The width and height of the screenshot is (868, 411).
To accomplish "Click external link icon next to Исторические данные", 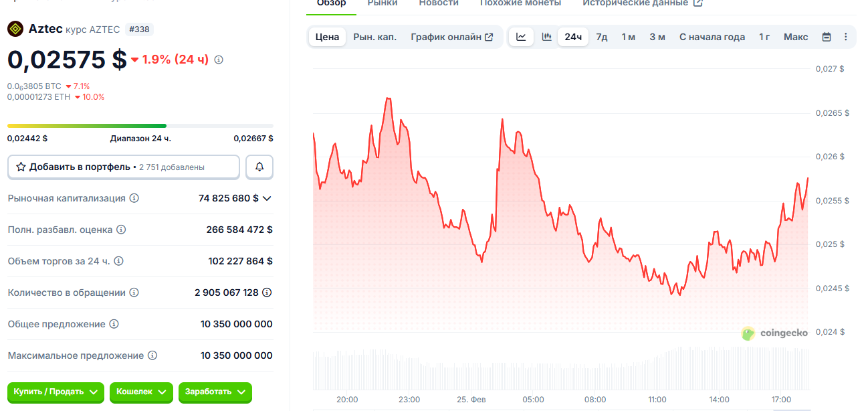I will pyautogui.click(x=698, y=3).
